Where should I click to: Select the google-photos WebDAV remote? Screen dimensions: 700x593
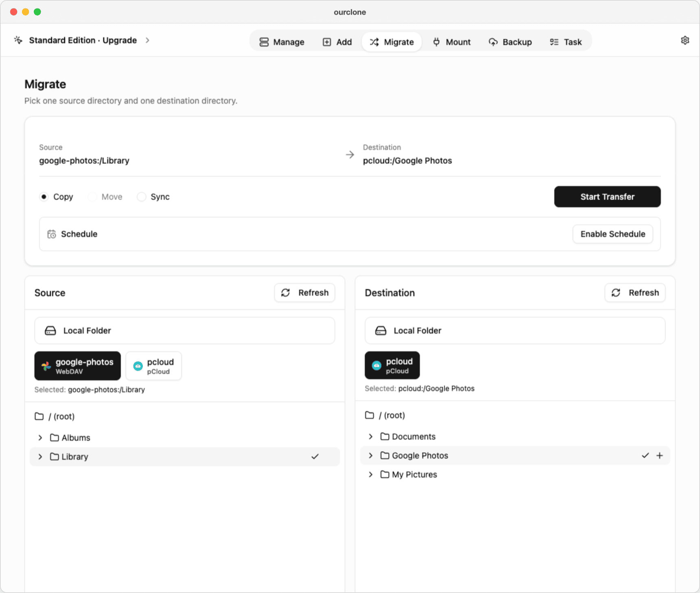78,366
